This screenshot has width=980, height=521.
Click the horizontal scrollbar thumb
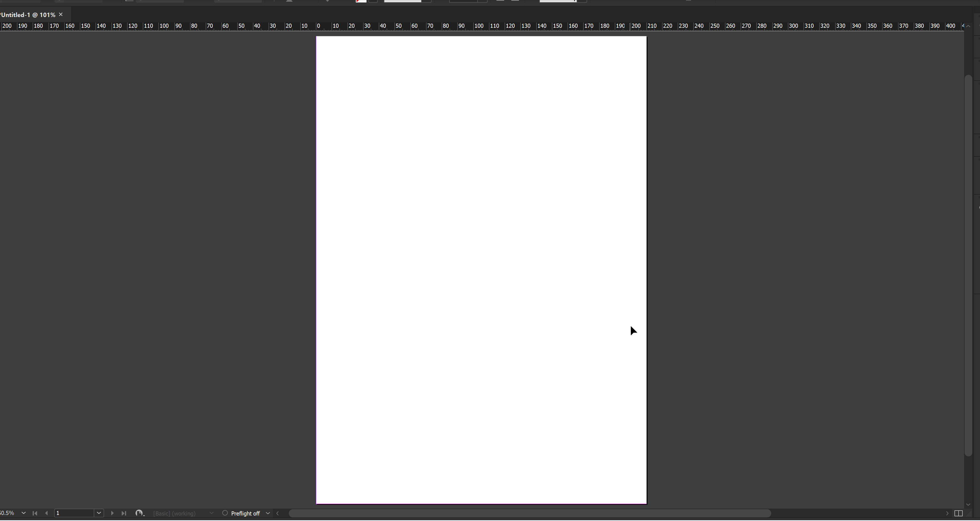tap(530, 514)
